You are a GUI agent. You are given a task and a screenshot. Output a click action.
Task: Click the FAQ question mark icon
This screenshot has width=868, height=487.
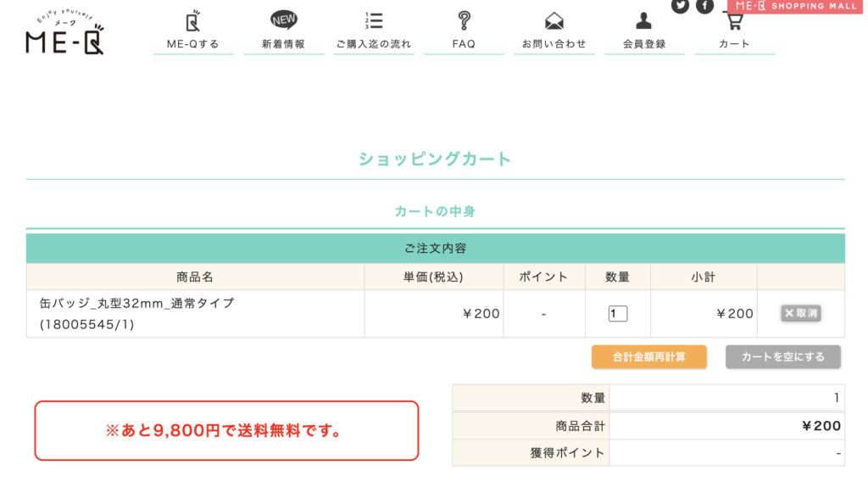[x=464, y=20]
